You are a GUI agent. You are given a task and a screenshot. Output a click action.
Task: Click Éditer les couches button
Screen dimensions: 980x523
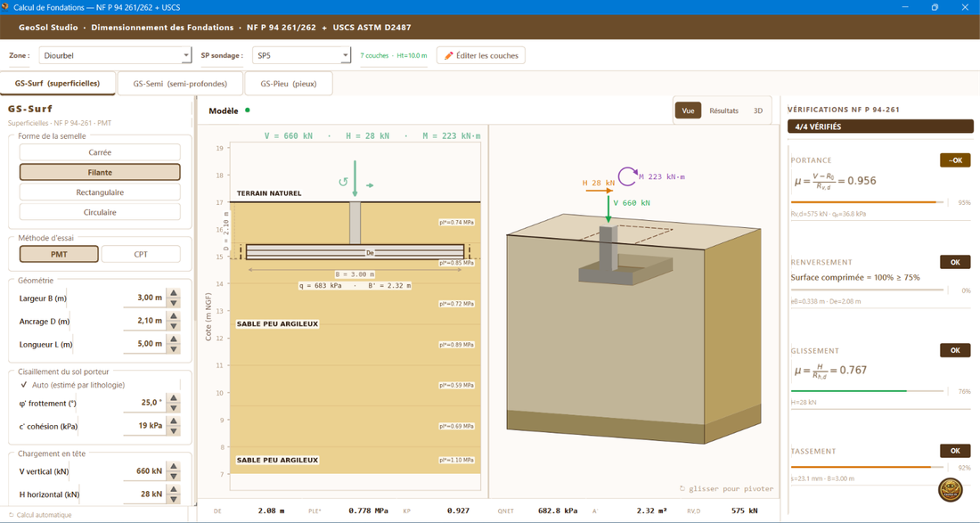coord(481,55)
